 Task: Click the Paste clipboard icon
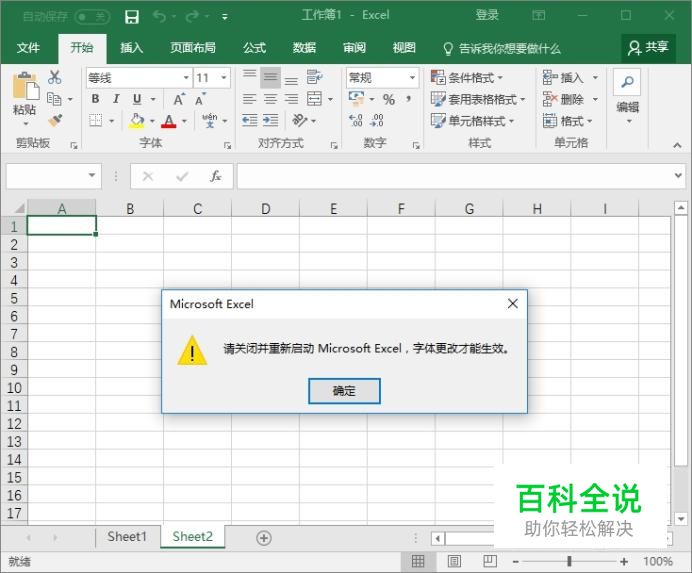coord(25,87)
